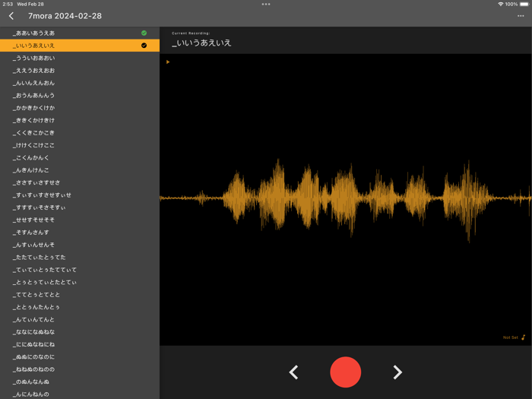Select the _せせすそせそそ line

[80, 220]
